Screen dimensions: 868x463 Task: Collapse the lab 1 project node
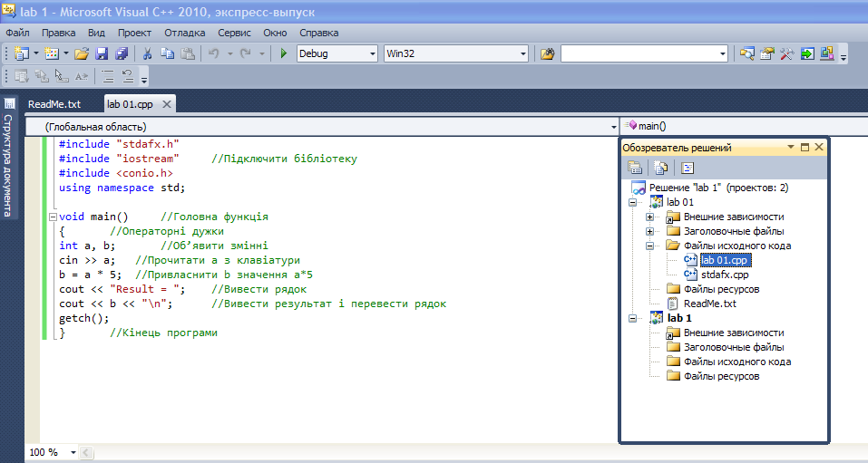tap(632, 318)
